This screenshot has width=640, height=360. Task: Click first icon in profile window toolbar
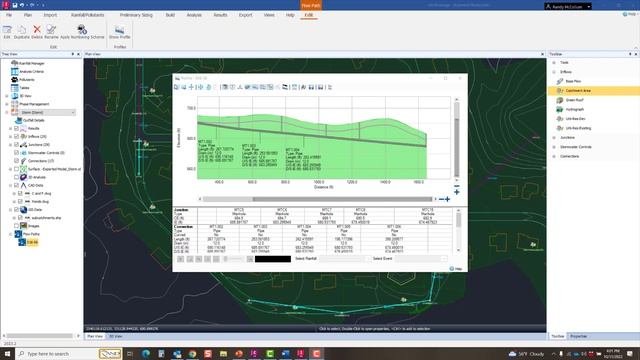pyautogui.click(x=176, y=87)
